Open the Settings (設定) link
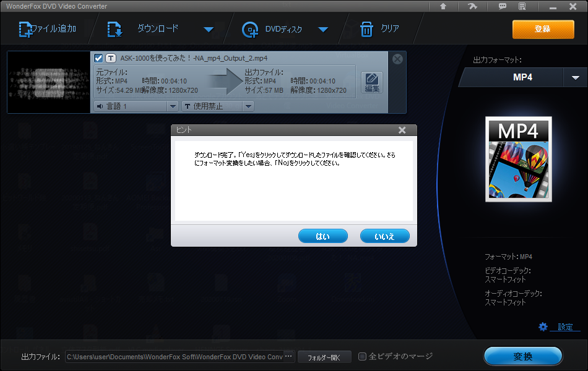Image resolution: width=588 pixels, height=371 pixels. tap(565, 327)
